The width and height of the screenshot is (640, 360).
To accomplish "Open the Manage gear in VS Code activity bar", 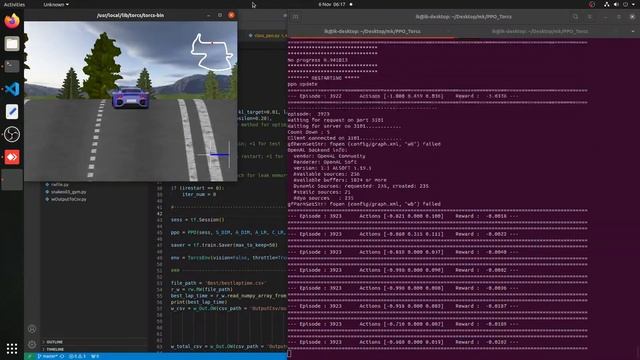I will pyautogui.click(x=32, y=344).
